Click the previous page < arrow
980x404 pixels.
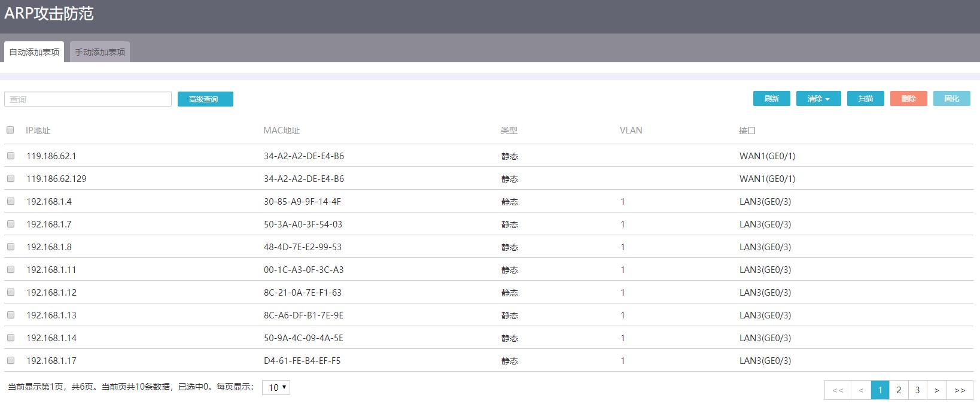[861, 390]
